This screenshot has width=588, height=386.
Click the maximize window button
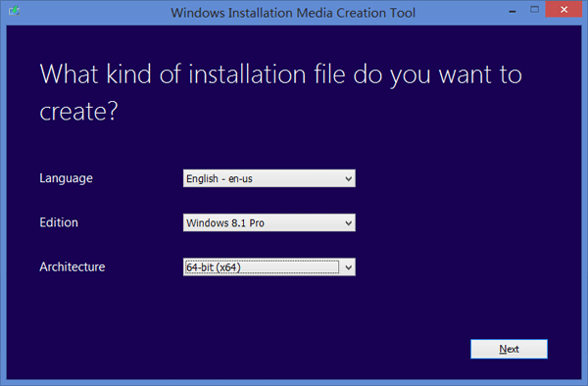click(534, 10)
